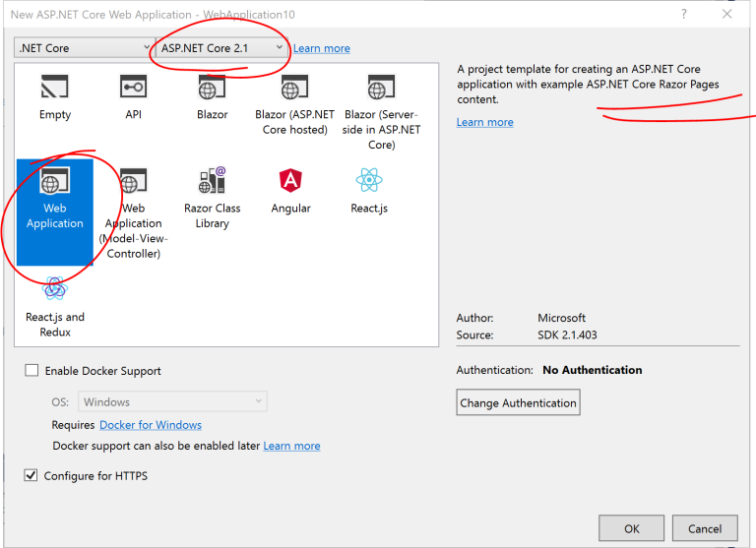
Task: Select the Empty project template
Action: 55,97
